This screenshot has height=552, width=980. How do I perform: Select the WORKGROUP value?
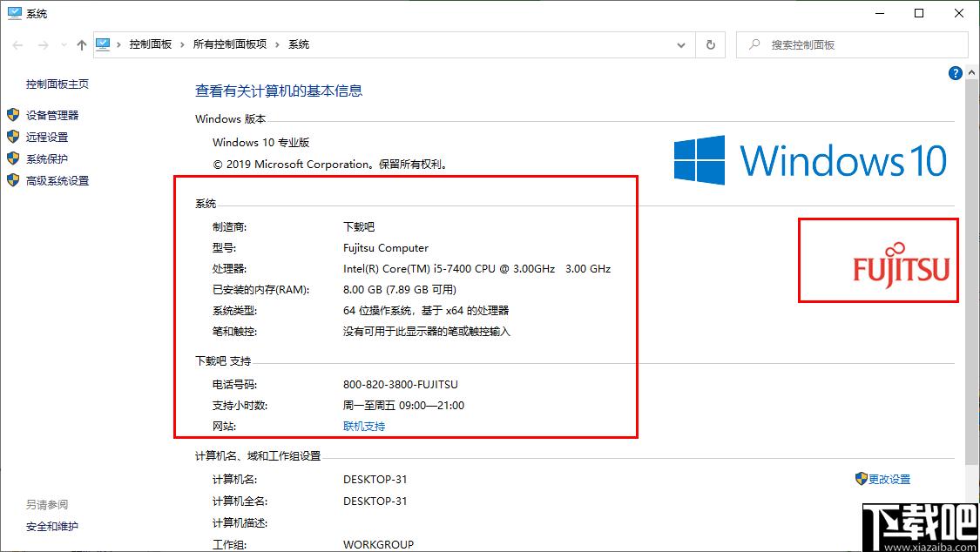tap(378, 544)
